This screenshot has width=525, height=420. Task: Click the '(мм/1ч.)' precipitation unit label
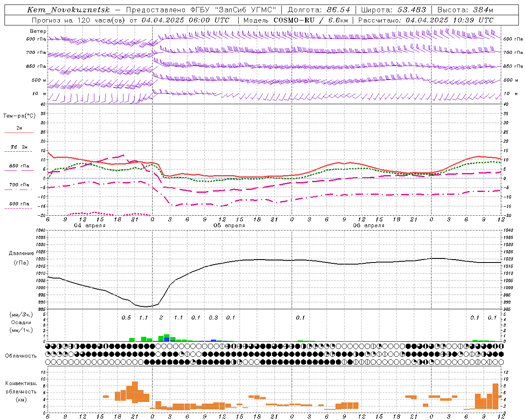point(21,330)
